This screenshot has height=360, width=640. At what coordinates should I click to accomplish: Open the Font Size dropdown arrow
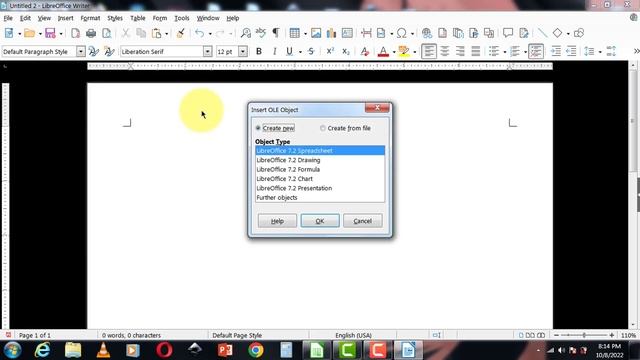(243, 51)
